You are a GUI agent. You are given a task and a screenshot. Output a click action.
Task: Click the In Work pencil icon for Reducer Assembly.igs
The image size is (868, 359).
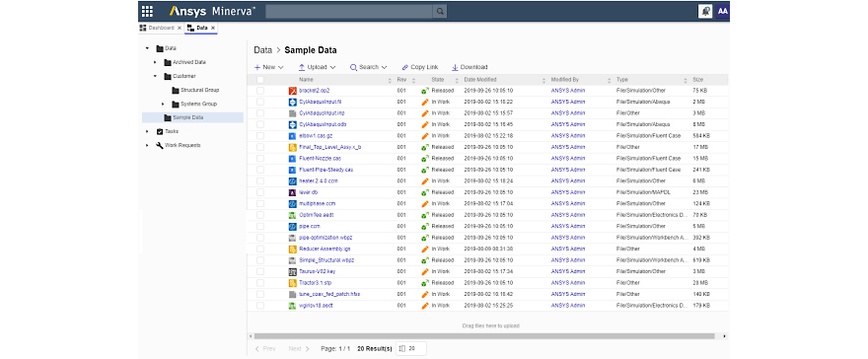(x=425, y=249)
